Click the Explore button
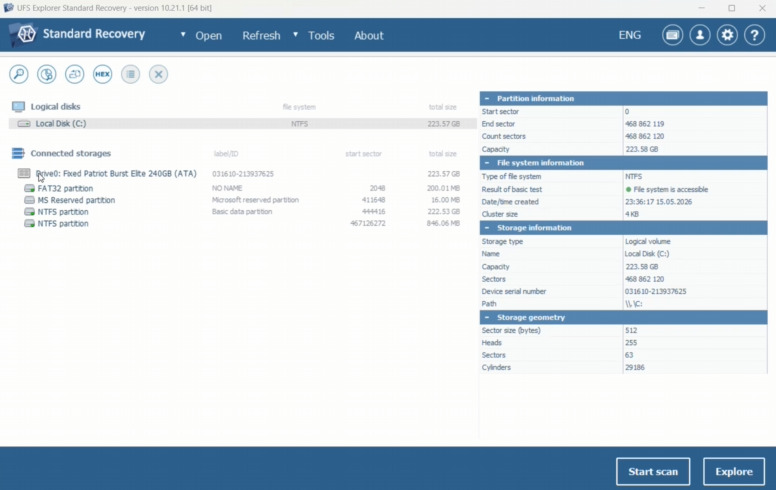This screenshot has width=776, height=490. (734, 472)
